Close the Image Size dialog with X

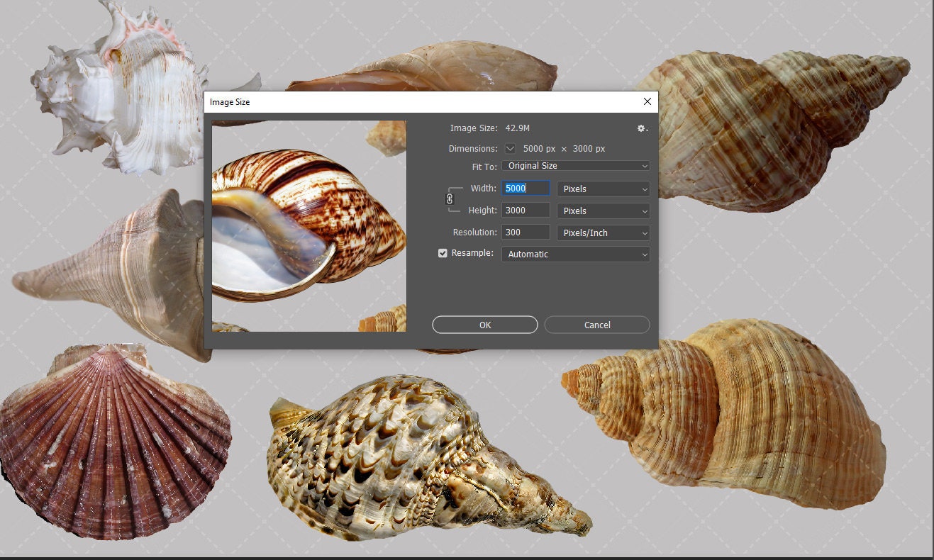click(647, 101)
